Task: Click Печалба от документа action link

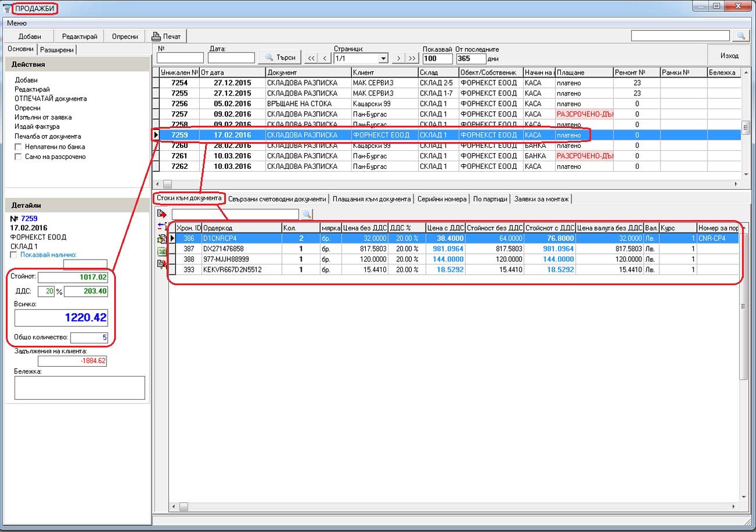Action: (x=48, y=136)
